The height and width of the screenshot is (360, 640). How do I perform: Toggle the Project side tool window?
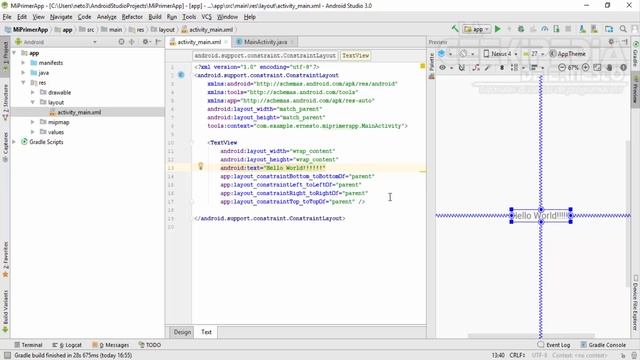[5, 57]
